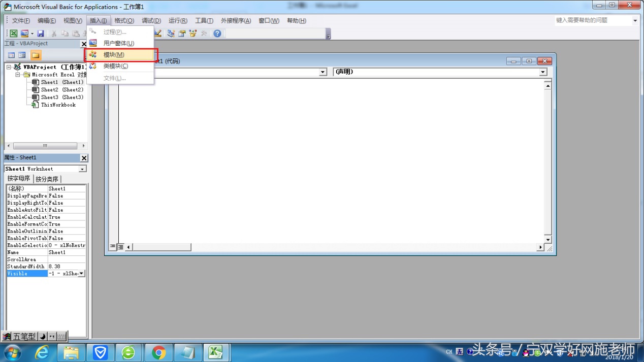
Task: Open File Explorer folder taskbar icon
Action: pos(71,352)
